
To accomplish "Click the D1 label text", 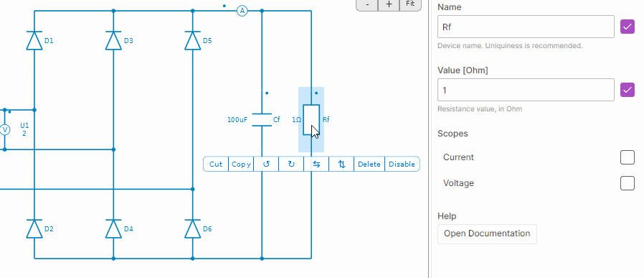I will click(49, 41).
